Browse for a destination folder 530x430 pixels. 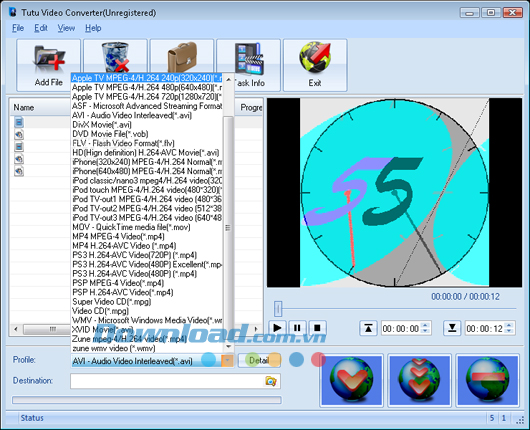pyautogui.click(x=271, y=381)
